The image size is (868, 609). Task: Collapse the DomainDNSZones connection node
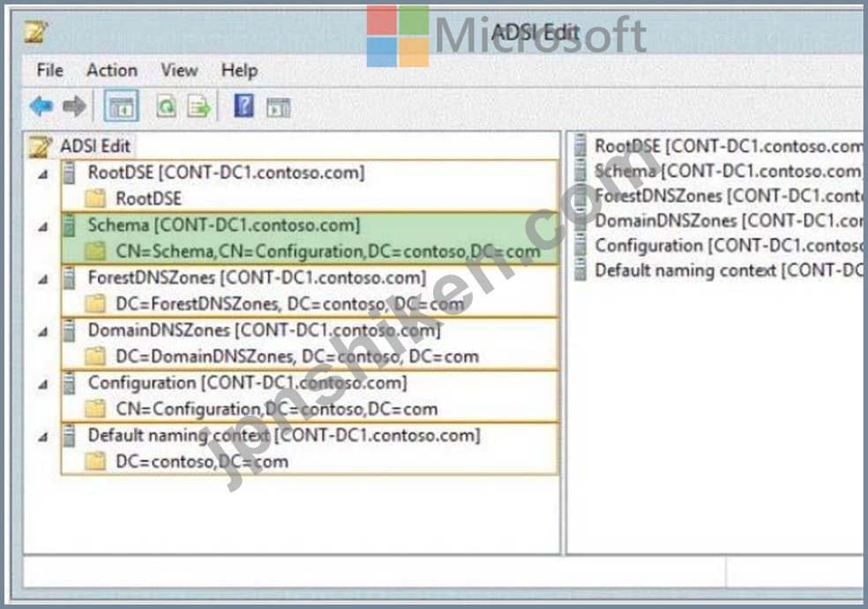(42, 332)
